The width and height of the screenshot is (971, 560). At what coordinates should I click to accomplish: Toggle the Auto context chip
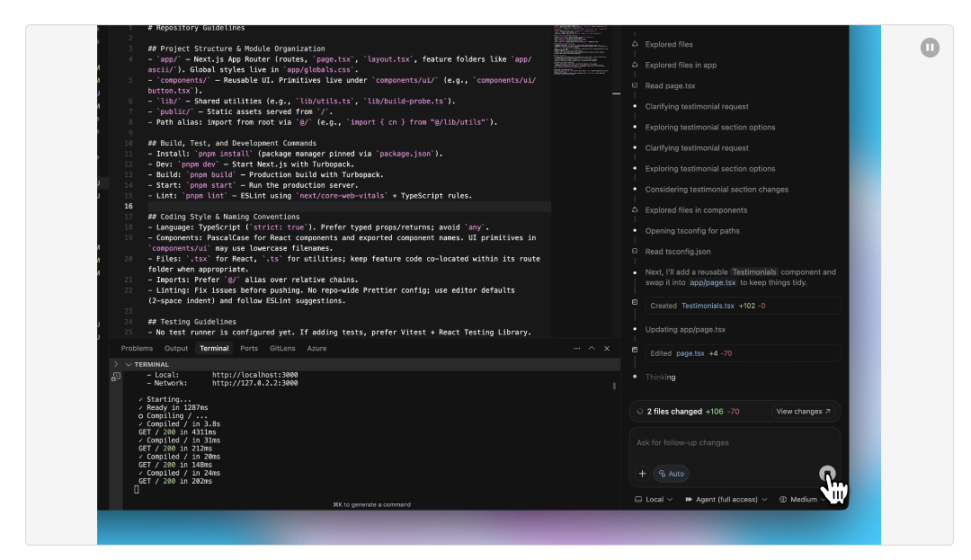(672, 474)
